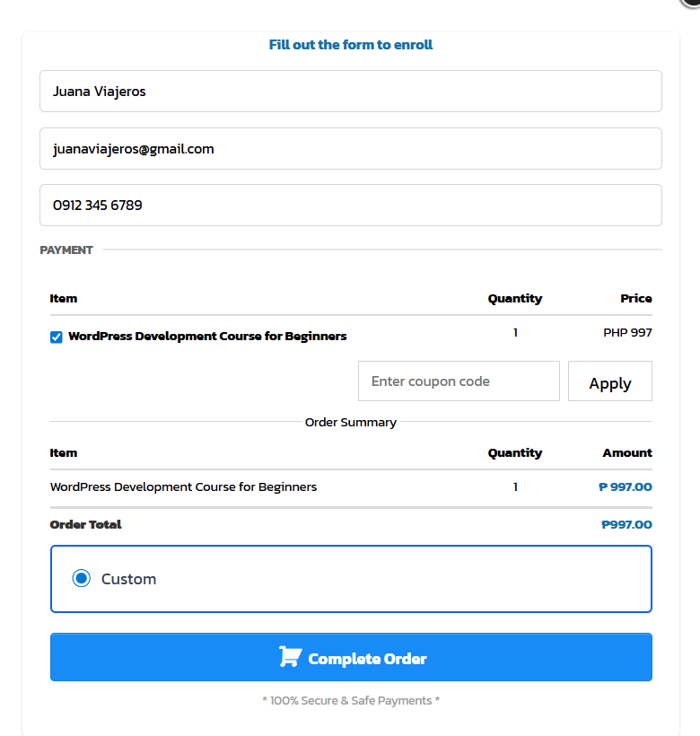Click the 100% Secure & Safe Payments note
This screenshot has width=700, height=736.
tap(351, 700)
